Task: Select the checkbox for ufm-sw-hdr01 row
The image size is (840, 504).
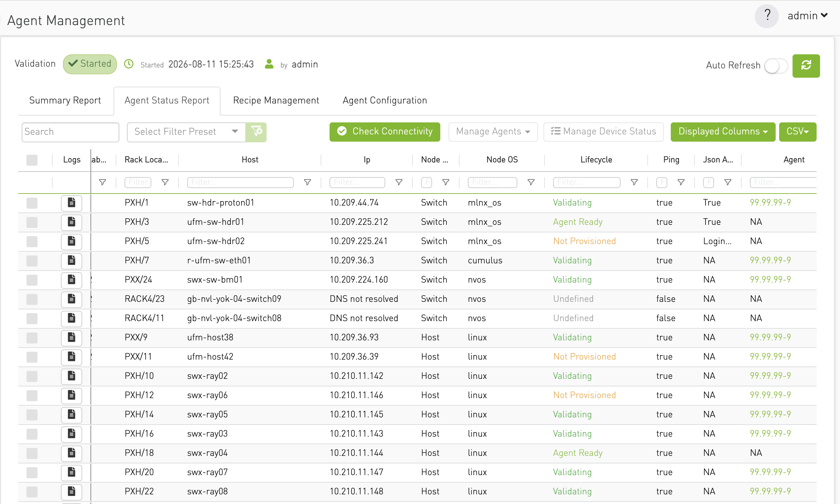Action: pyautogui.click(x=32, y=222)
